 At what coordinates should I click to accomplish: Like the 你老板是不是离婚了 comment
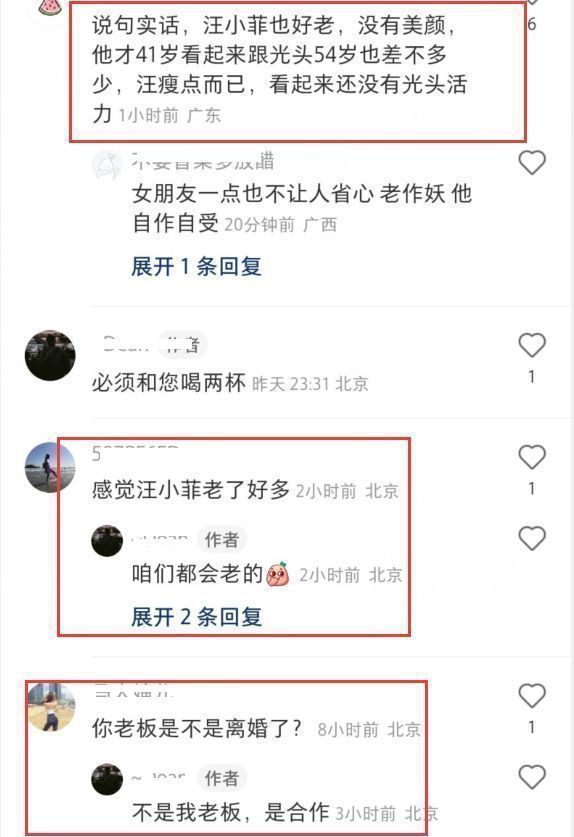532,696
